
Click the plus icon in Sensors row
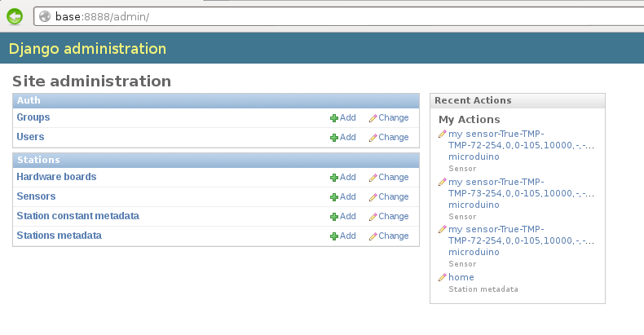click(334, 197)
